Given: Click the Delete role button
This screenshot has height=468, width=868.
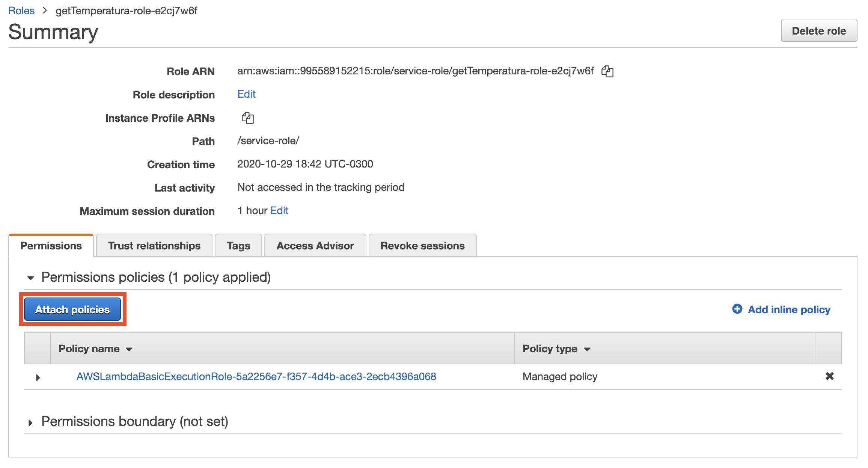Looking at the screenshot, I should coord(818,31).
